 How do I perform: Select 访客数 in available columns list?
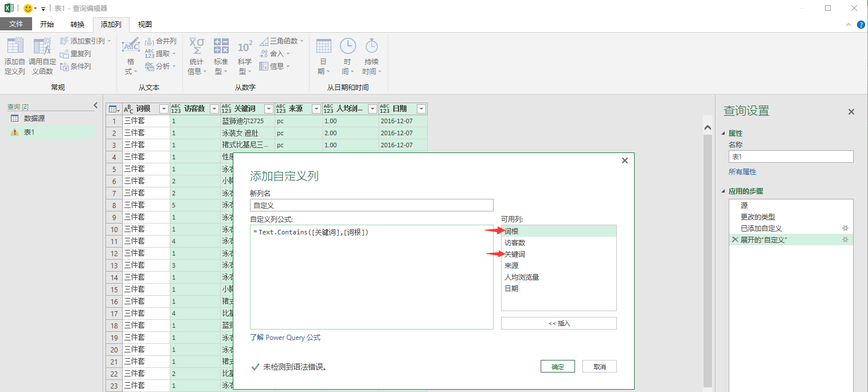558,242
